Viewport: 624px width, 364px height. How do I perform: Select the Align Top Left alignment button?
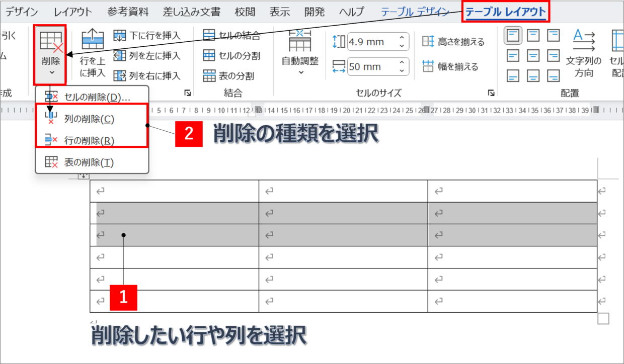coord(513,36)
